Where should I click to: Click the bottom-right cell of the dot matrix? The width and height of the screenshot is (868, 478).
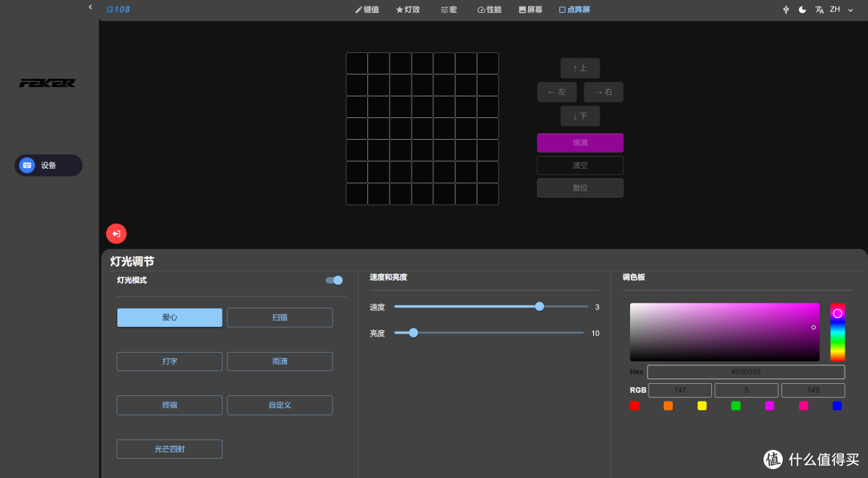pos(488,194)
